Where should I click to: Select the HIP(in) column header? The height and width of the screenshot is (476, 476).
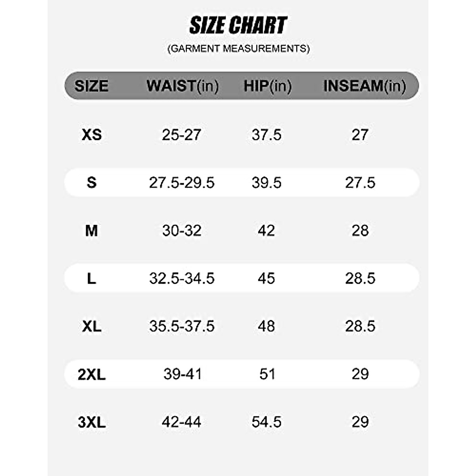267,86
